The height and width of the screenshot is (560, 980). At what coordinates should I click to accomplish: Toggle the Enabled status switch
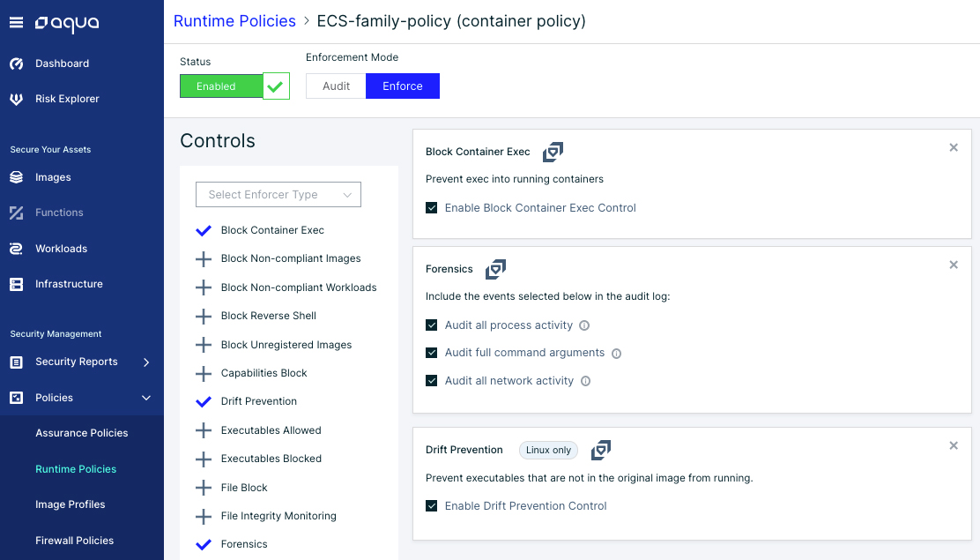click(221, 86)
